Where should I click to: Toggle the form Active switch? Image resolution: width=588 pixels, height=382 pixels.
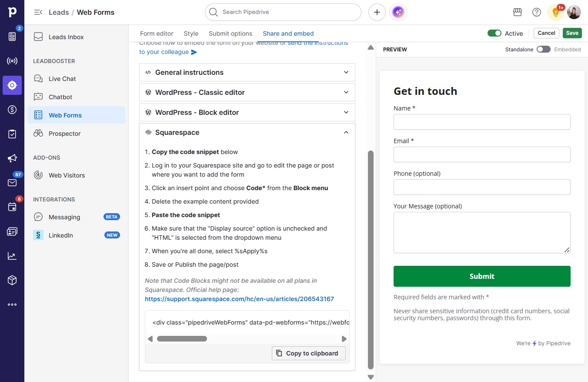tap(494, 33)
